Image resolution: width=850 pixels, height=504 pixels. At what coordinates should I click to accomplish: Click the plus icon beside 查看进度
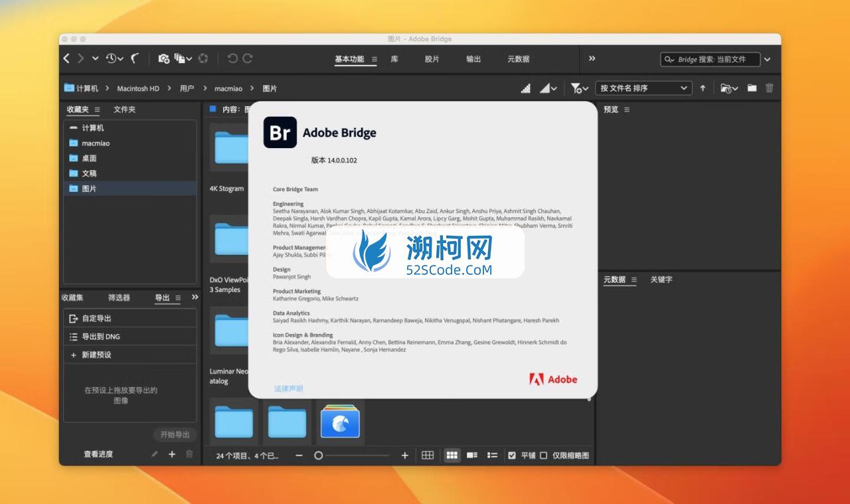point(172,454)
